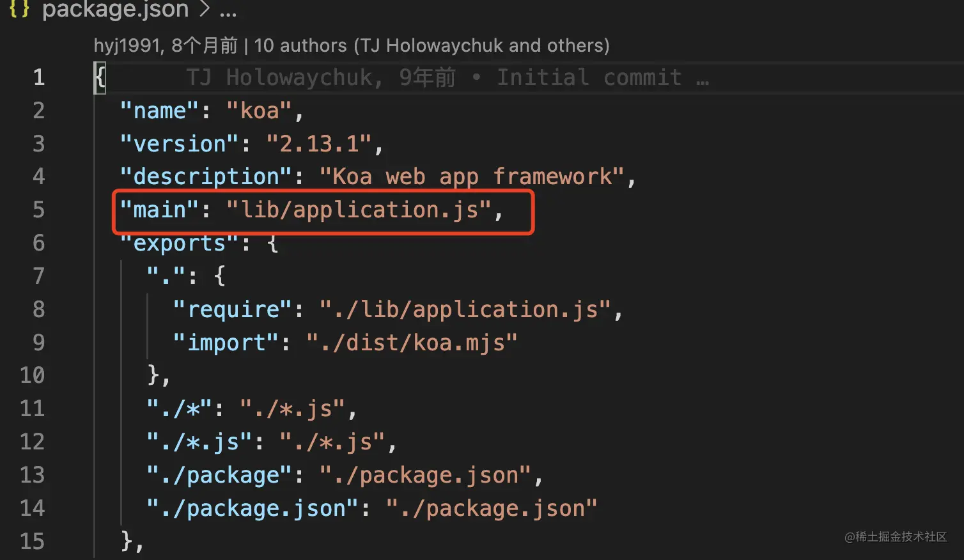Click the opening brace on line 1
Screen dimensions: 964x560
pyautogui.click(x=100, y=78)
